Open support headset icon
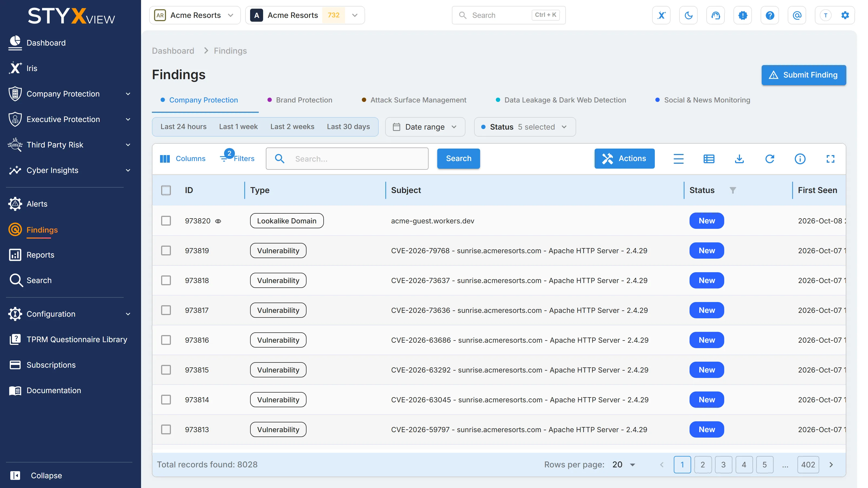Image resolution: width=868 pixels, height=488 pixels. [x=715, y=15]
